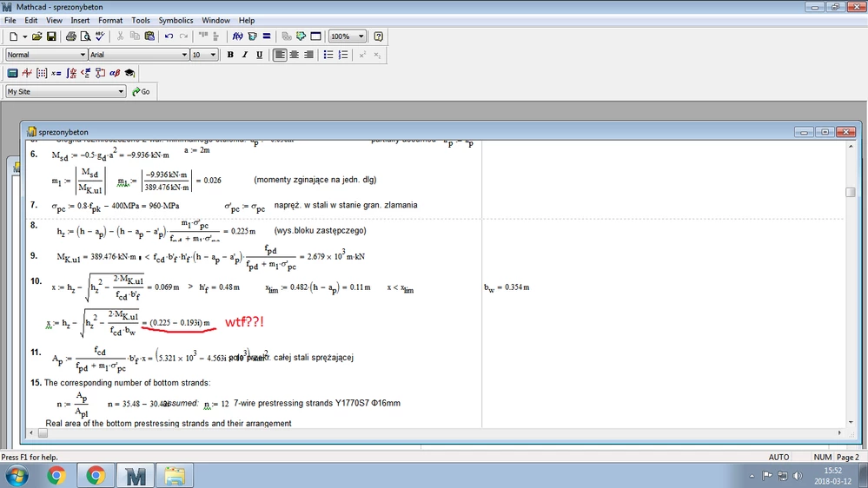The width and height of the screenshot is (868, 488).
Task: Open File Explorer from taskbar
Action: click(175, 476)
